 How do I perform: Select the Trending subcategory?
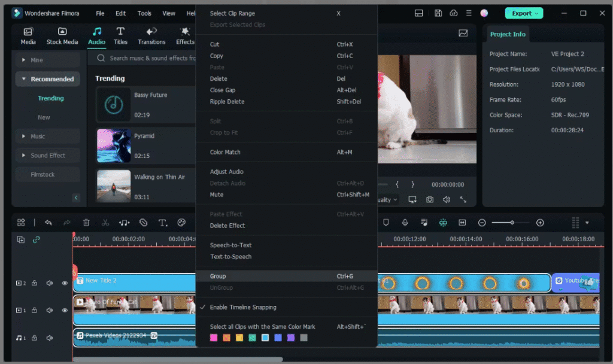[x=51, y=98]
